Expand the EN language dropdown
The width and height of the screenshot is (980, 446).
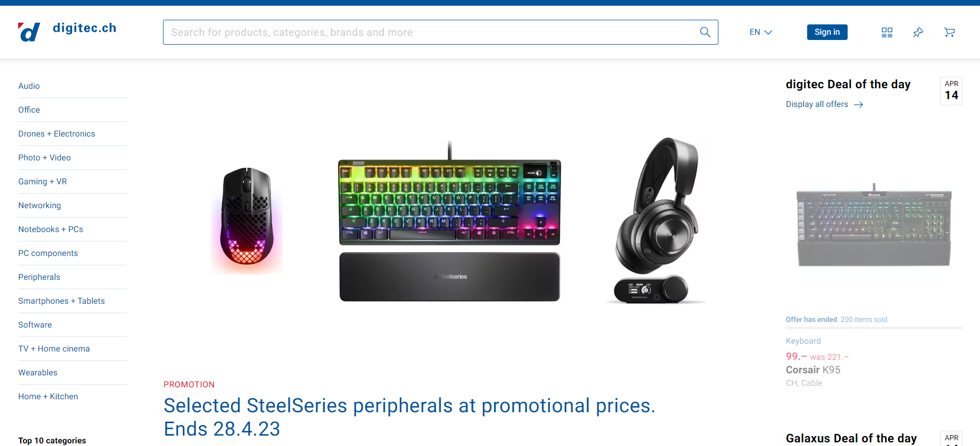point(760,32)
